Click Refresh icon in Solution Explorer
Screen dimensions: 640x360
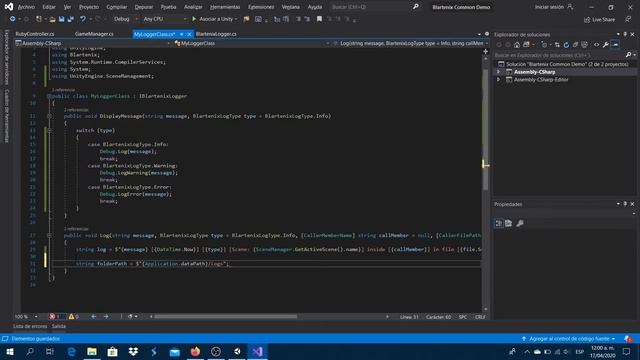point(566,45)
